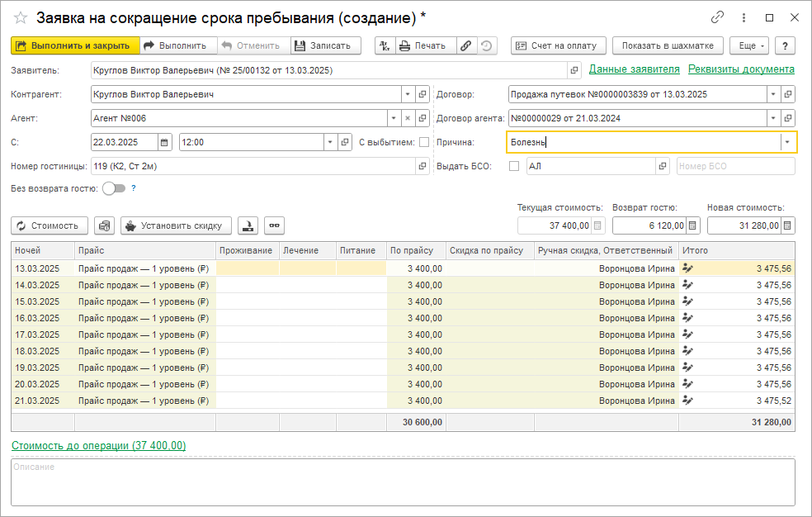
Task: Enable the С выбытием checkbox
Action: pos(424,142)
